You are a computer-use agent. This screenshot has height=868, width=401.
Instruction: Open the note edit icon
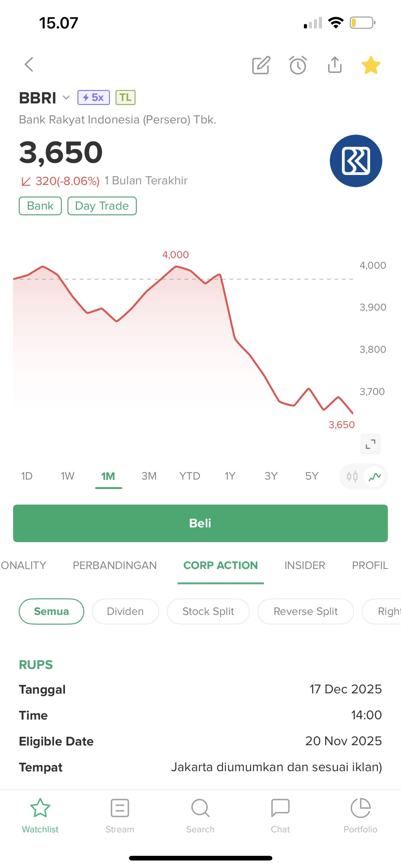(261, 65)
